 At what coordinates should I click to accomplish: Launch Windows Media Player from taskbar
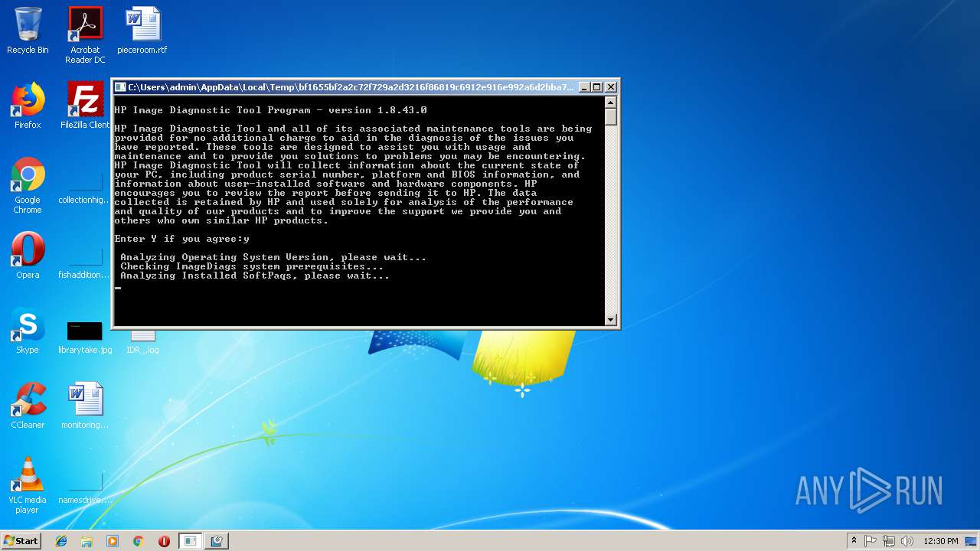113,541
